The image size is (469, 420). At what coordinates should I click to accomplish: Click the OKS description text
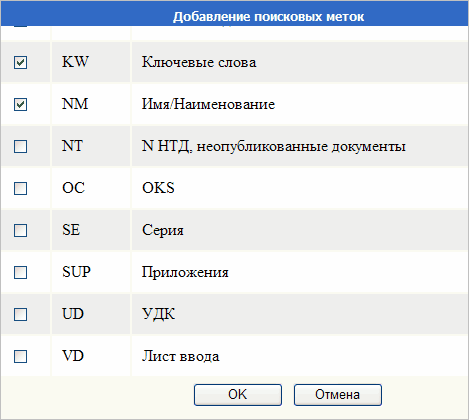pos(158,188)
